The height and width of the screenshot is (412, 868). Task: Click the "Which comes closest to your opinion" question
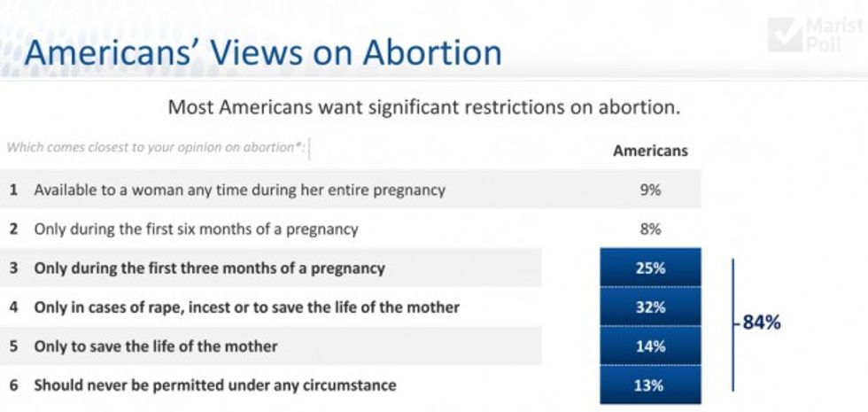(x=156, y=147)
